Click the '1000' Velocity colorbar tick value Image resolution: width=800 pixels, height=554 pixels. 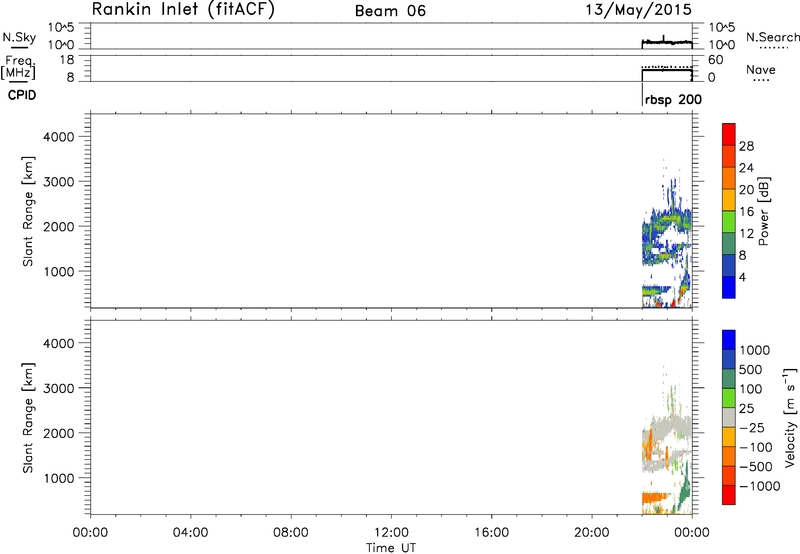coord(755,350)
